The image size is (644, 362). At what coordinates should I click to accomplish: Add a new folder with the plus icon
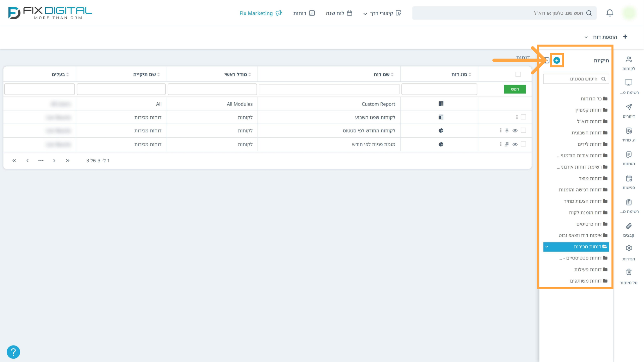557,60
